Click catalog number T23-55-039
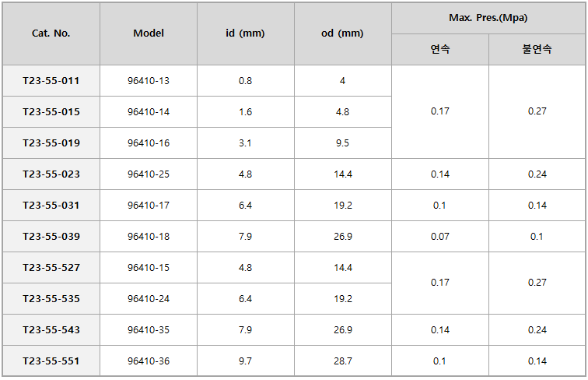Viewport: 588px width, 380px height. click(x=51, y=237)
